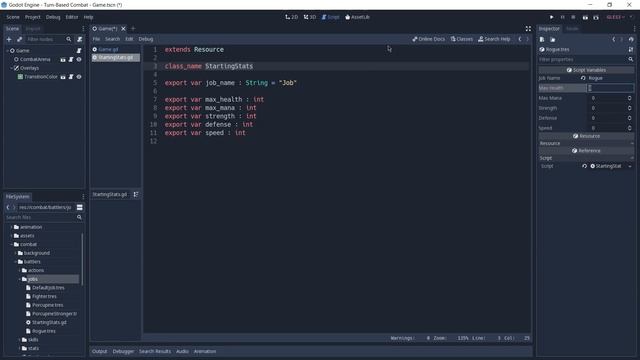Go to previous object in Inspector history

pyautogui.click(x=614, y=40)
